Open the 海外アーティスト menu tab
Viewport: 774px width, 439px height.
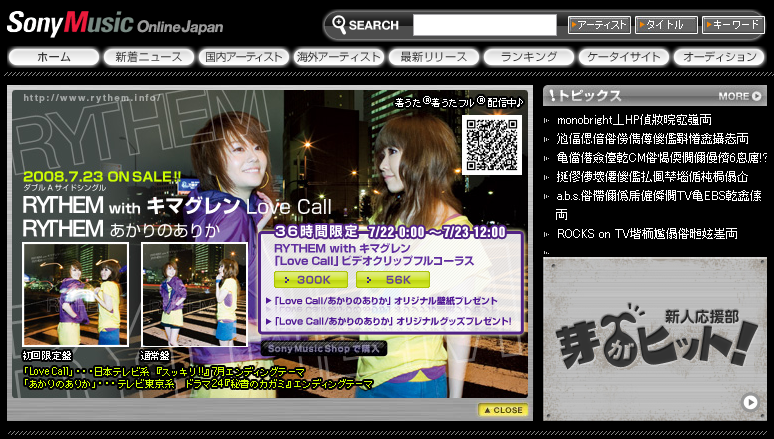339,57
